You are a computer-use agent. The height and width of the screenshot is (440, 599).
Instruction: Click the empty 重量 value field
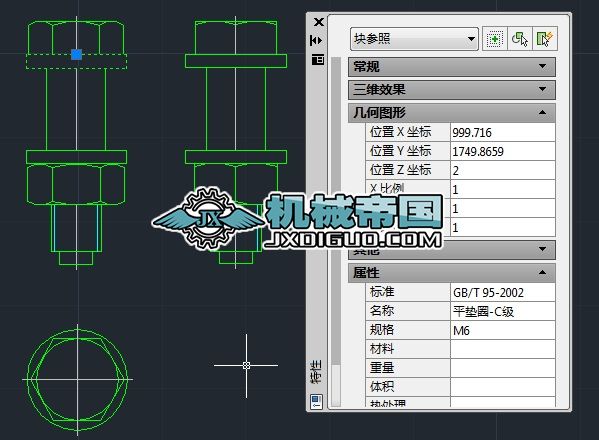tap(503, 368)
